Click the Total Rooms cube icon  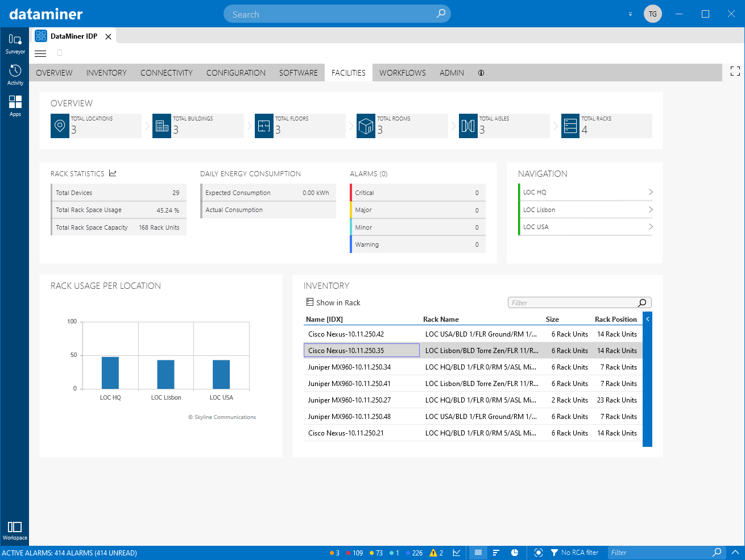coord(366,126)
